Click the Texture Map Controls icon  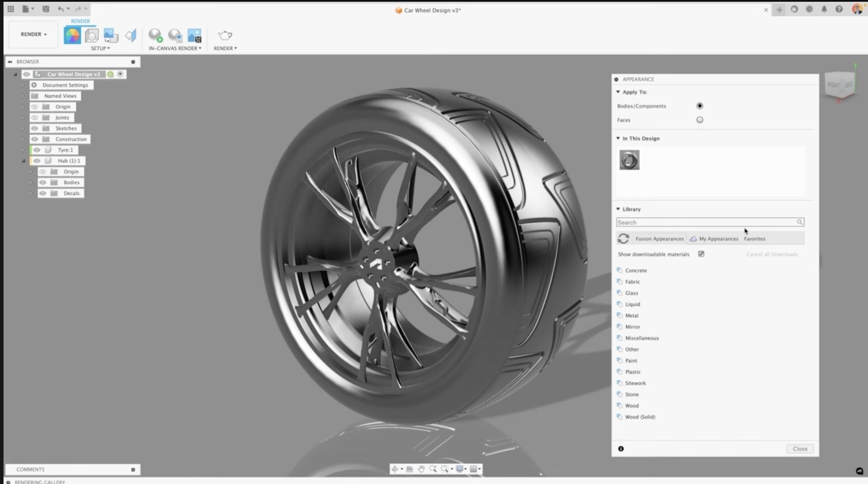(111, 35)
